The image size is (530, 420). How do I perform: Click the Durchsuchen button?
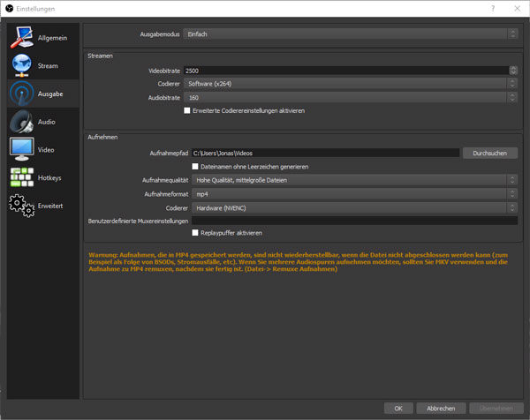tap(489, 153)
